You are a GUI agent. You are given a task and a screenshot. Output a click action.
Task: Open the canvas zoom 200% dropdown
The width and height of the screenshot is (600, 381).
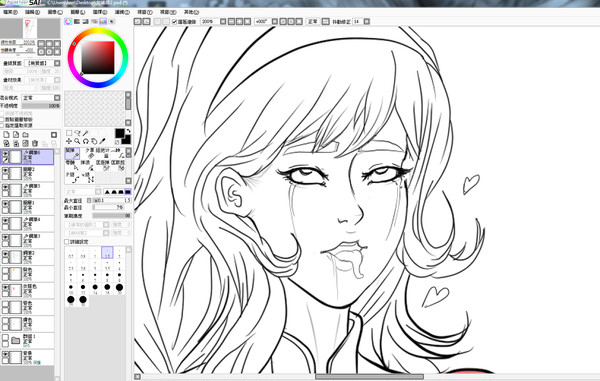click(223, 21)
